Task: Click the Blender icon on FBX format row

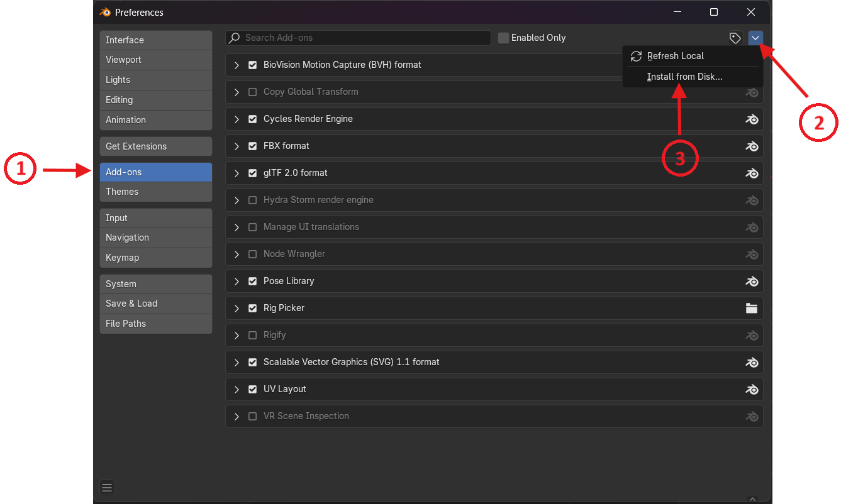Action: [x=752, y=146]
